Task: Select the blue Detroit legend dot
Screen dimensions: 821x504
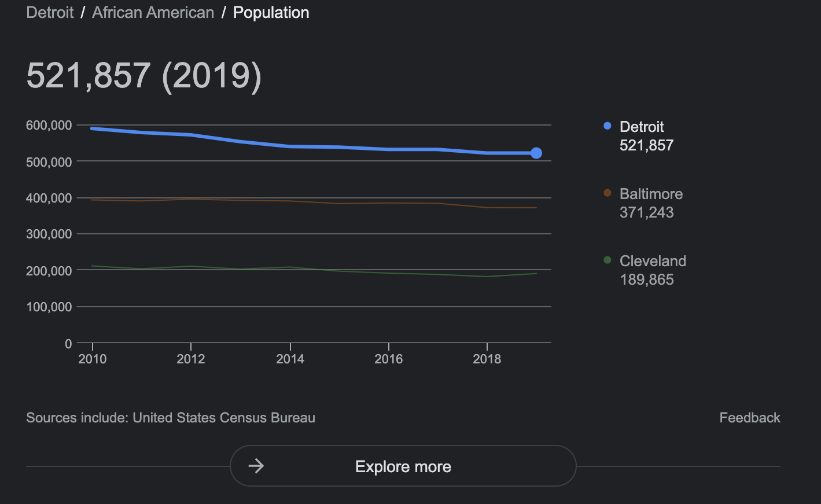Action: pyautogui.click(x=607, y=126)
